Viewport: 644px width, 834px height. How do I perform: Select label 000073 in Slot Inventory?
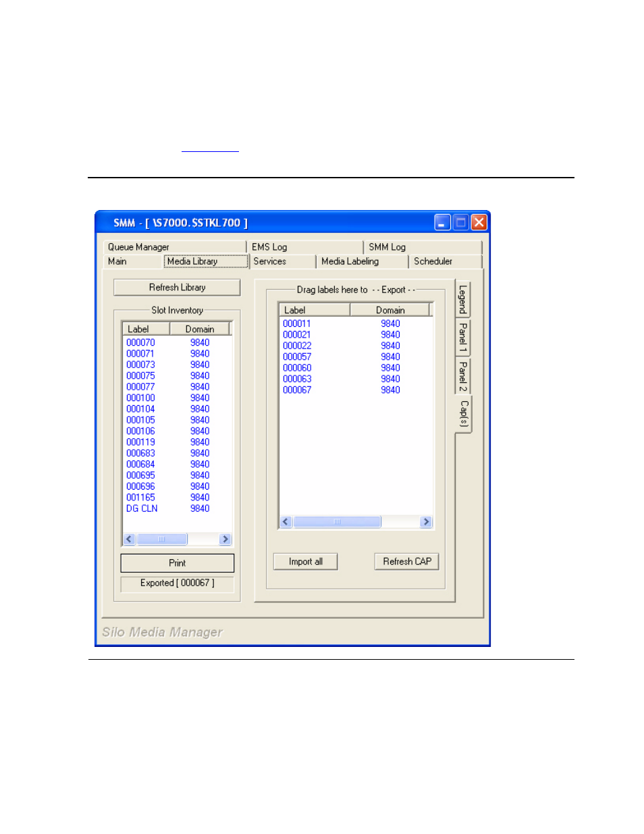(140, 365)
